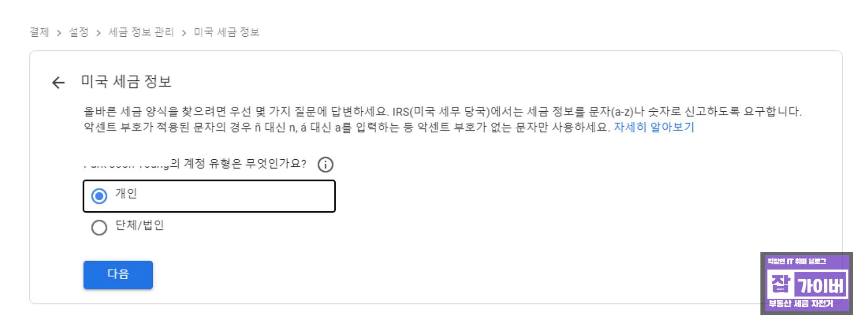Image resolution: width=868 pixels, height=330 pixels.
Task: Open the info tooltip next to the account type question
Action: pyautogui.click(x=326, y=164)
